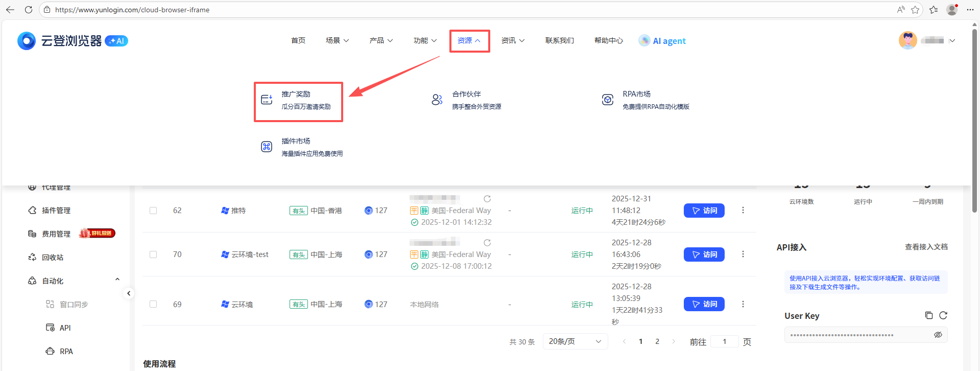The width and height of the screenshot is (980, 371).
Task: Open the 20条/页 page size dropdown
Action: (575, 341)
